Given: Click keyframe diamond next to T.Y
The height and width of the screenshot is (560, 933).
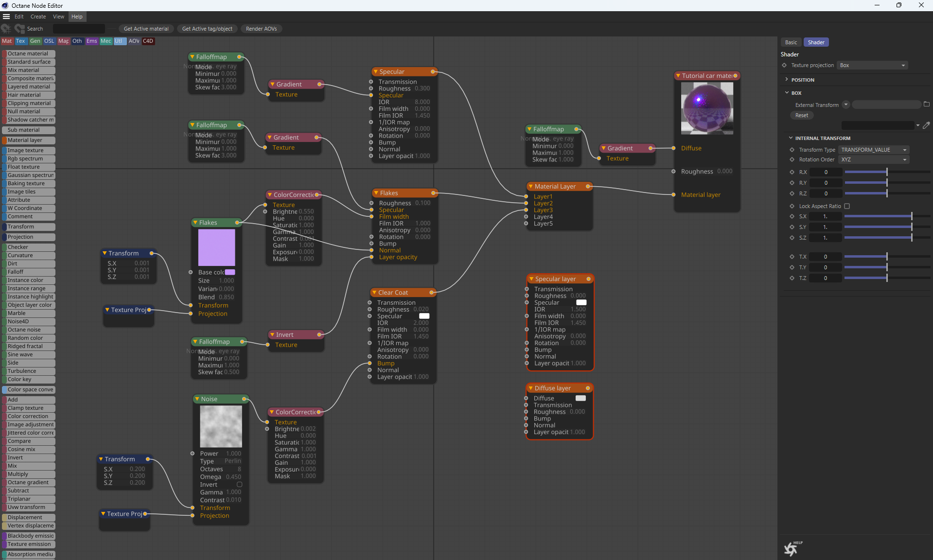Looking at the screenshot, I should (792, 267).
